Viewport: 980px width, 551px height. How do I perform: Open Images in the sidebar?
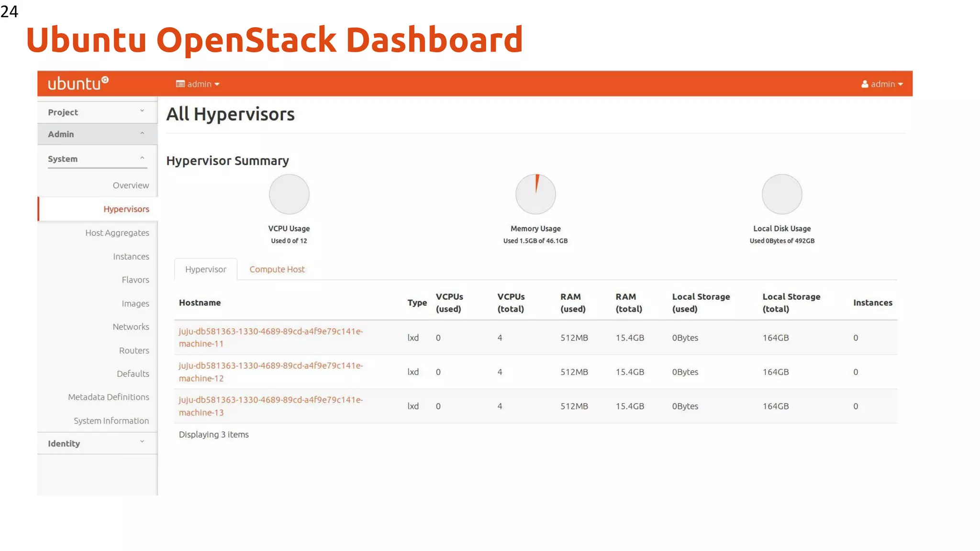[135, 304]
